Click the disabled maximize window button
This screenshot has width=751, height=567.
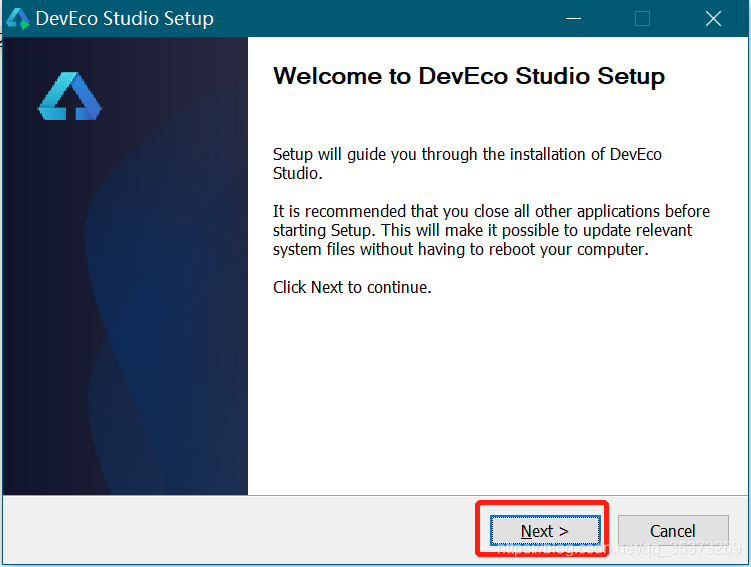tap(642, 19)
